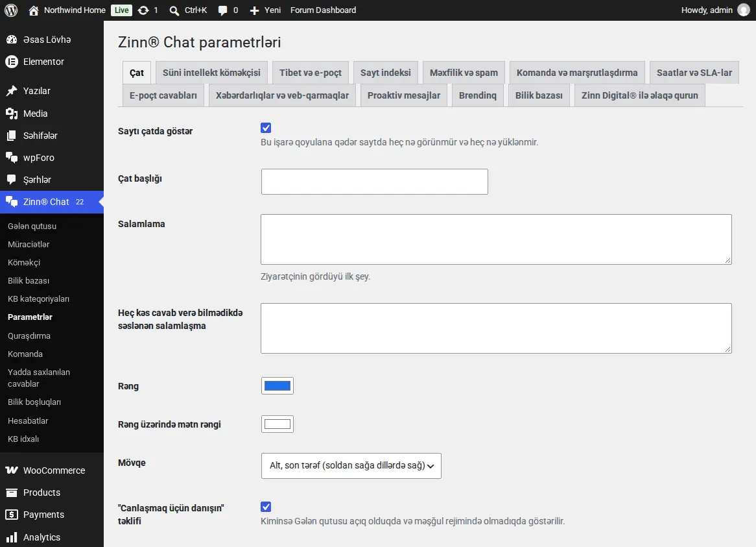
Task: Go to Müraciətlər in the sidebar
Action: [x=29, y=245]
